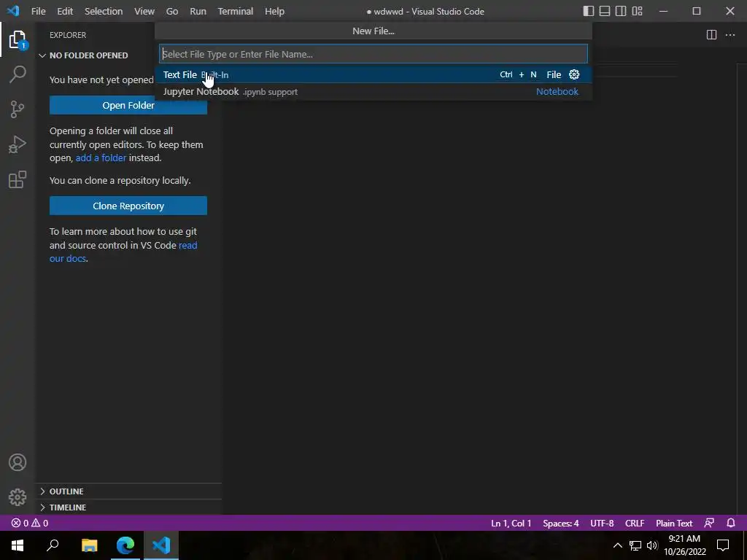Click the Open Folder button
Viewport: 747px width, 560px height.
[x=128, y=105]
